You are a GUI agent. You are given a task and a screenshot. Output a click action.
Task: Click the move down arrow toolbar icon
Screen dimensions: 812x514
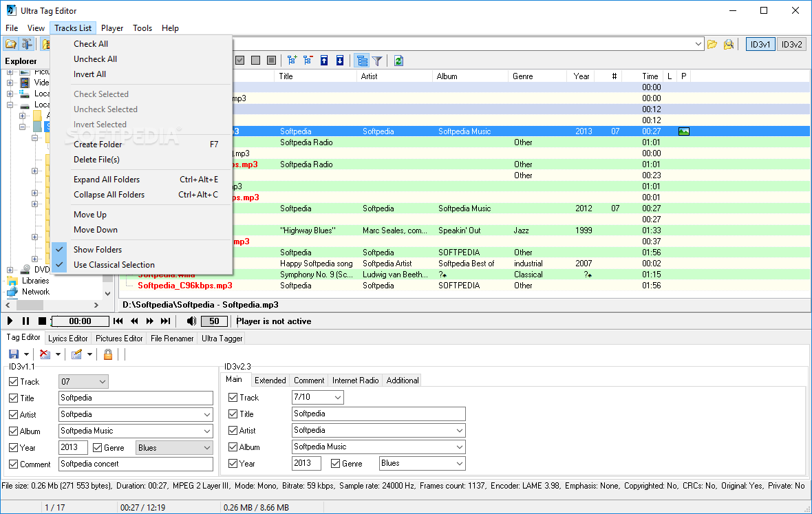[x=340, y=61]
